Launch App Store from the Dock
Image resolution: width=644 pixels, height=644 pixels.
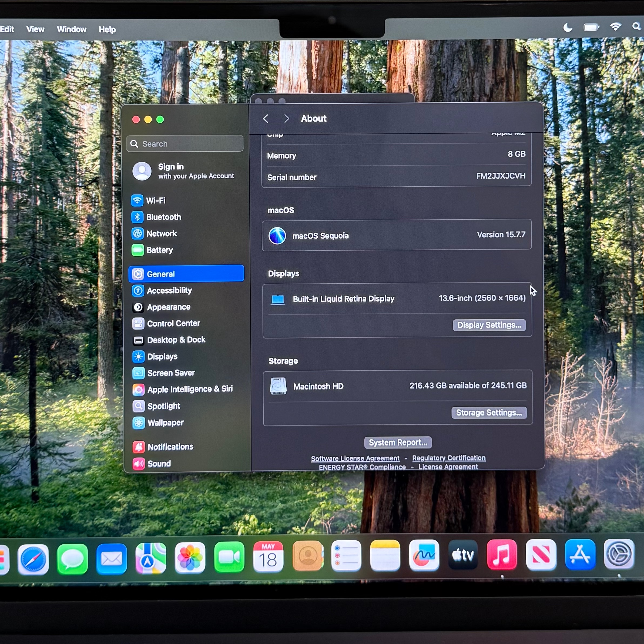pyautogui.click(x=580, y=554)
